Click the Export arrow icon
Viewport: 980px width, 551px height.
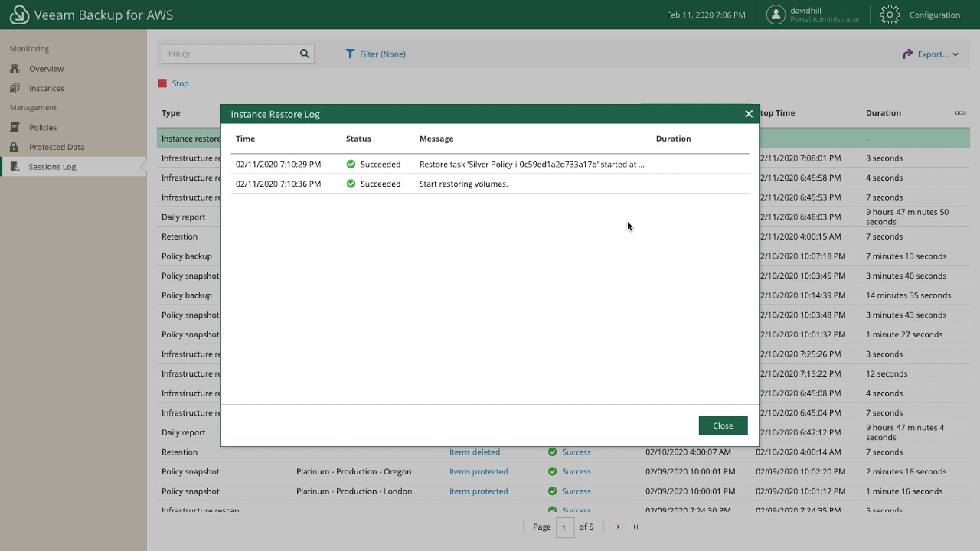click(907, 54)
